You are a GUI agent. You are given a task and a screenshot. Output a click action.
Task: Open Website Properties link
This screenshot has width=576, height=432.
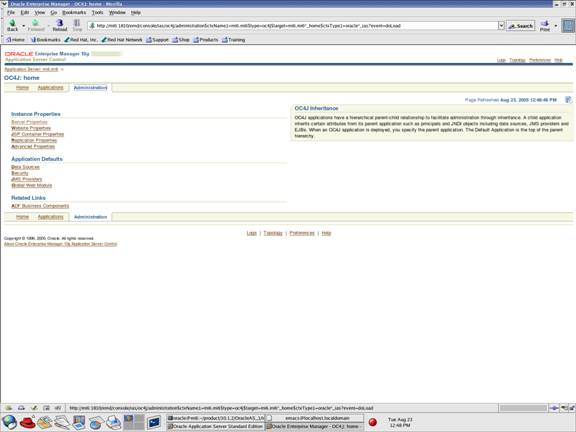pyautogui.click(x=31, y=128)
